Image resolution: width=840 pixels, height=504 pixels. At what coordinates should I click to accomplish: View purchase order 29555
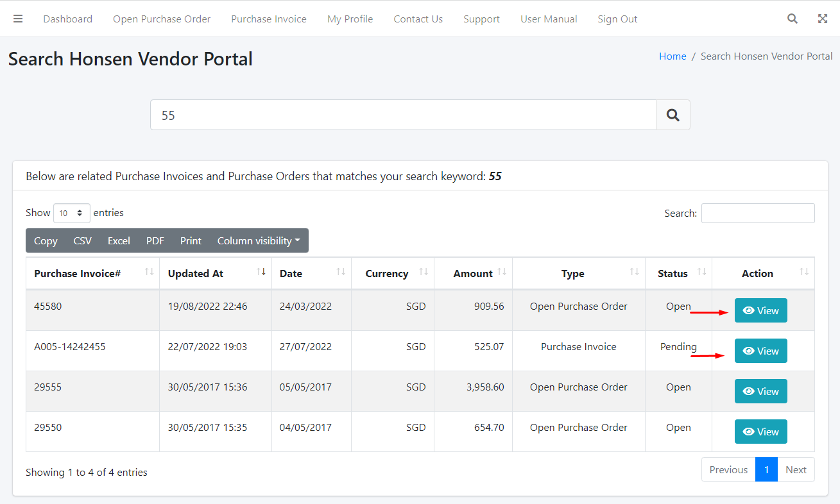tap(760, 391)
